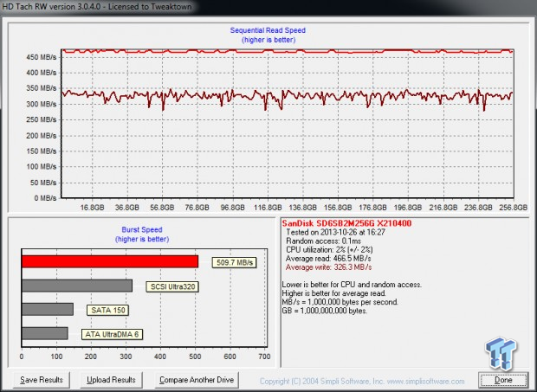Click the 256.8GB axis label
The width and height of the screenshot is (537, 392).
513,208
